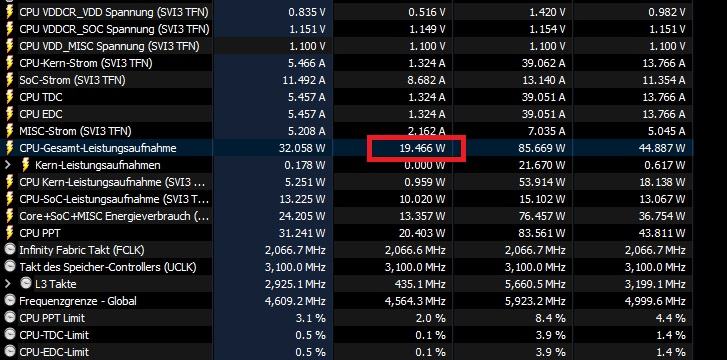This screenshot has width=727, height=360.
Task: Click the lightning icon beside MISC-Strom
Action: pos(9,131)
